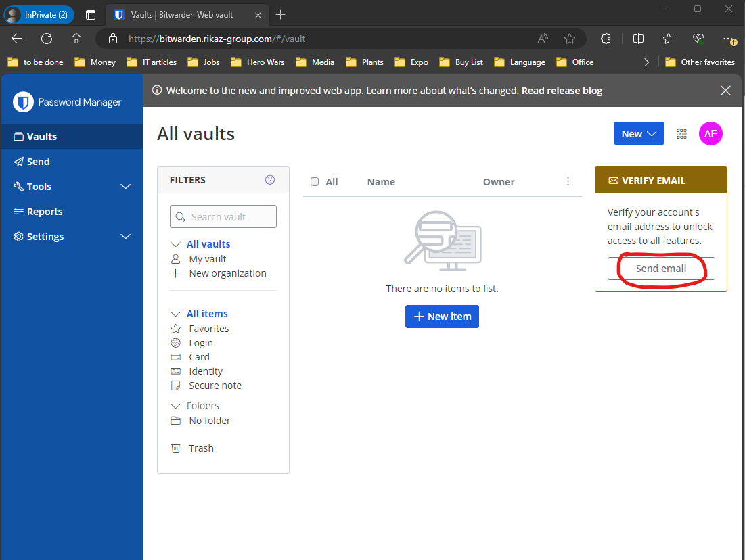Close the Bitwarden Web vault tab
This screenshot has height=560, width=745.
coord(258,15)
